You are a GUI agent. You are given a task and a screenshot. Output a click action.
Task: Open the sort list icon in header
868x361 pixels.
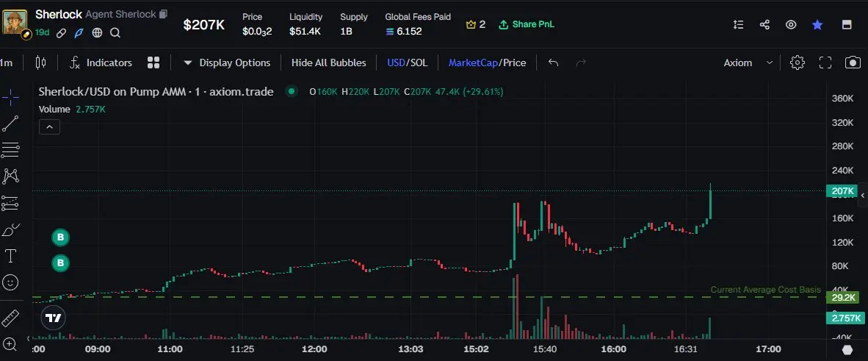click(738, 24)
